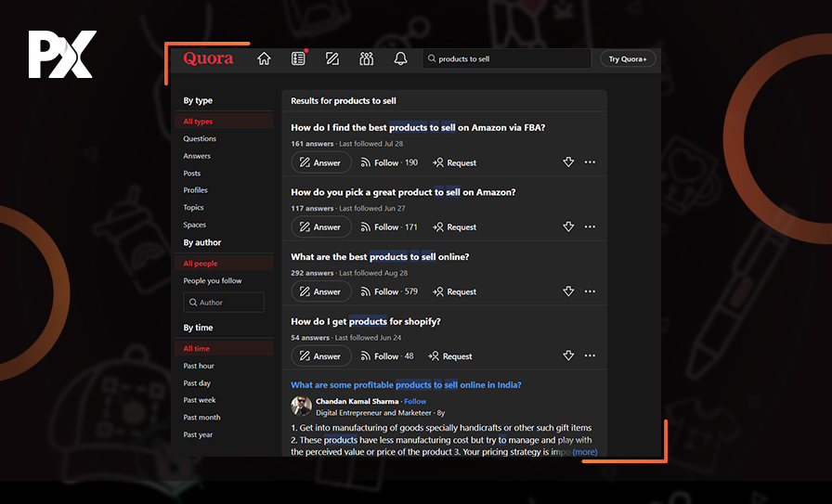
Task: Open the three-dot menu for great product on Amazon
Action: click(590, 226)
